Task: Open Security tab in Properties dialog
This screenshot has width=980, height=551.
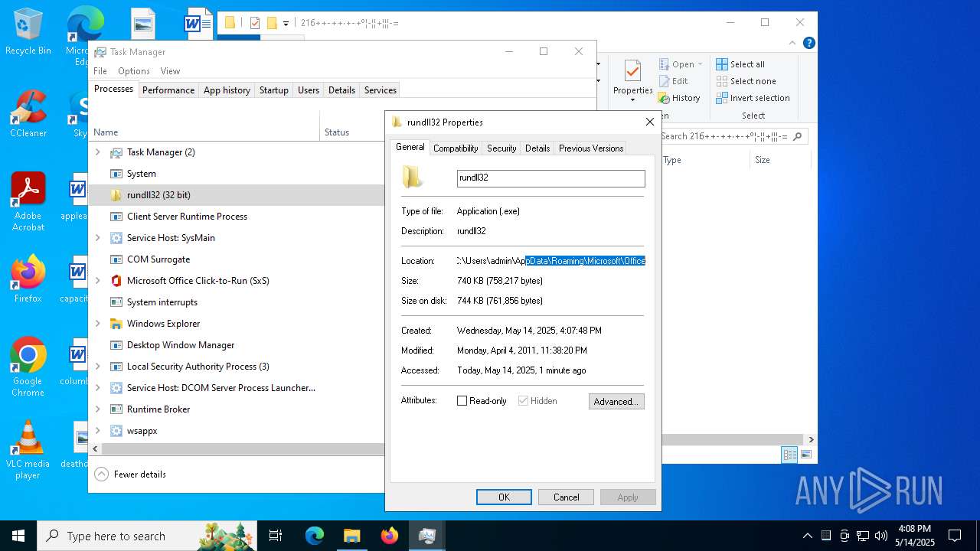Action: point(501,148)
